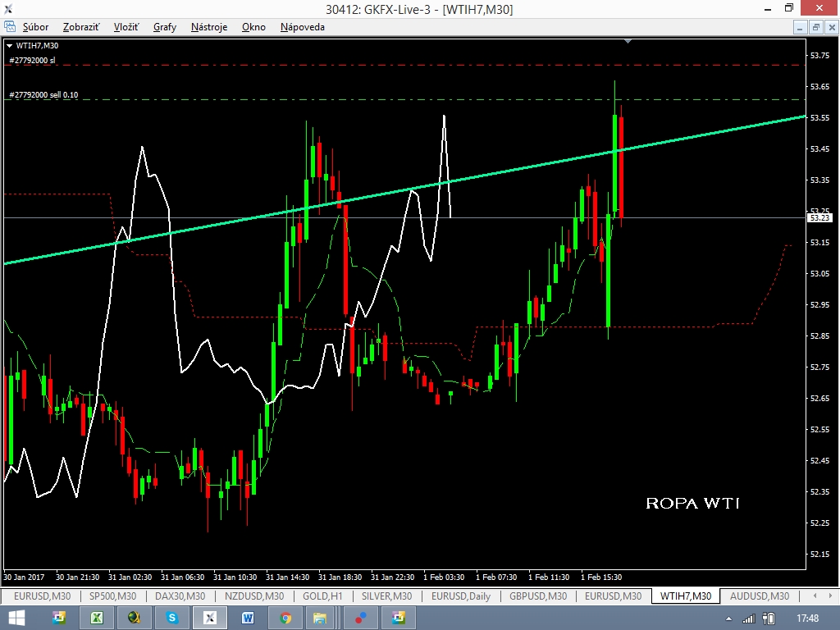Switch to the EURUSD,Daily chart tab
840x630 pixels.
[461, 596]
